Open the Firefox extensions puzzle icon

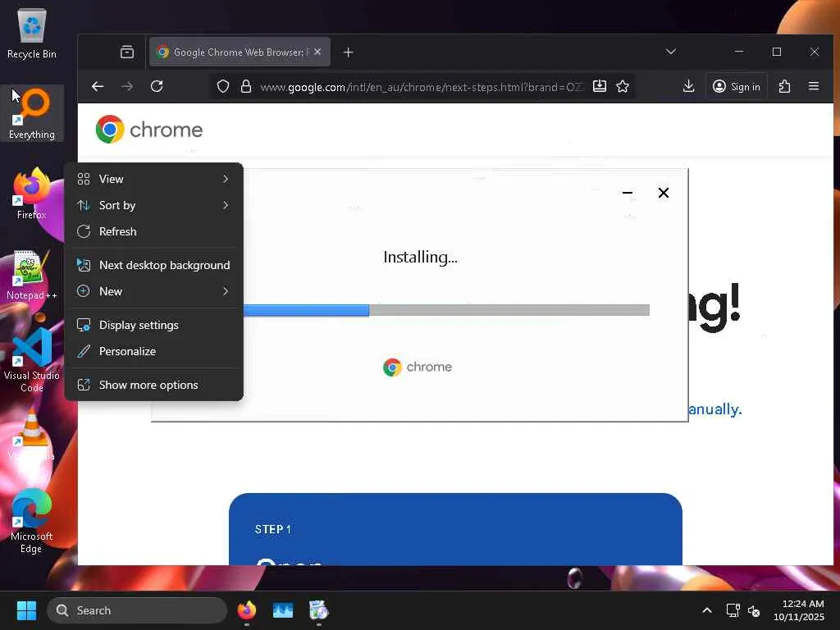(784, 86)
